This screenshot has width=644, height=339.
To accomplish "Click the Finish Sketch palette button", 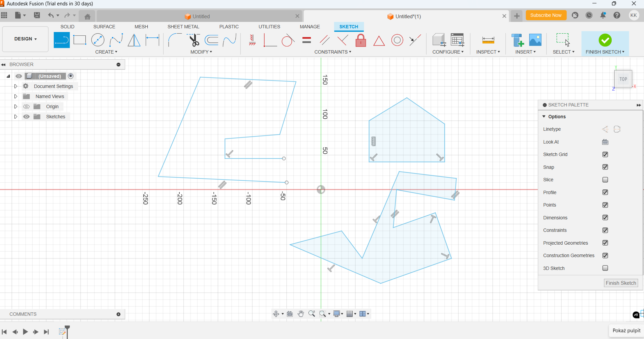I will pos(621,283).
